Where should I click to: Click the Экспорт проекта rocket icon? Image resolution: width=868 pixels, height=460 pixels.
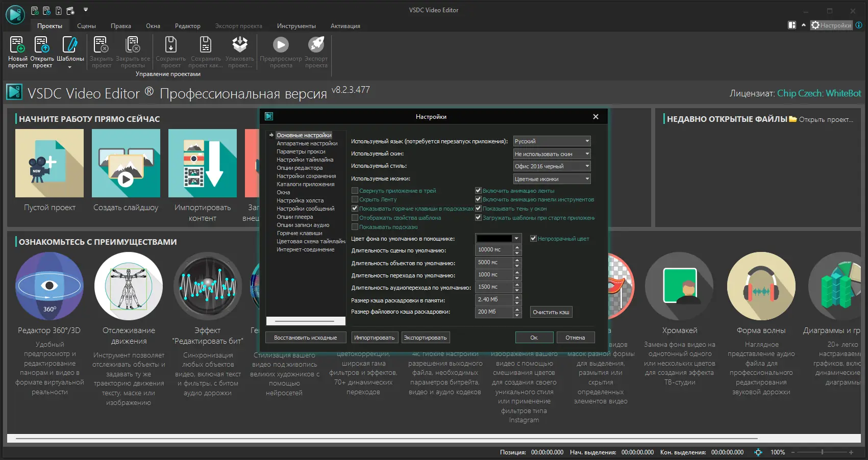(316, 45)
